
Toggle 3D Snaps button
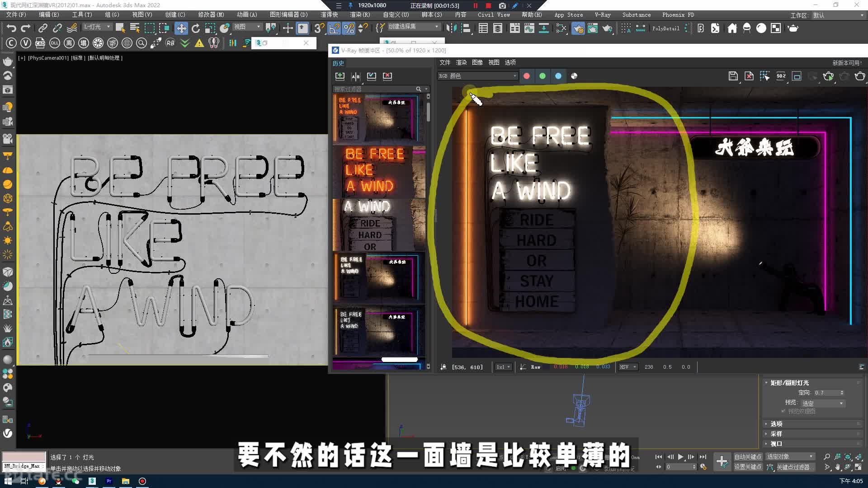pyautogui.click(x=319, y=28)
